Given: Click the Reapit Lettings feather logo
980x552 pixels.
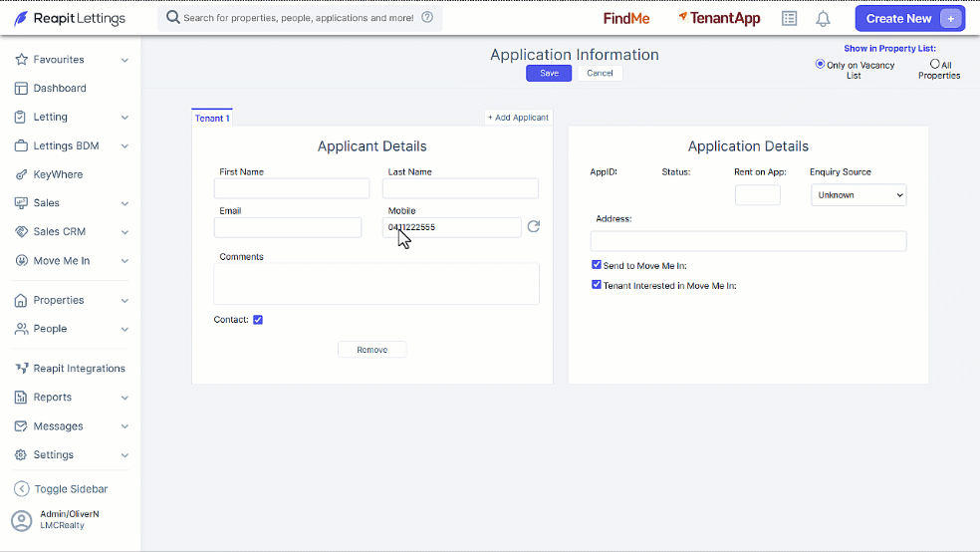Looking at the screenshot, I should click(21, 18).
